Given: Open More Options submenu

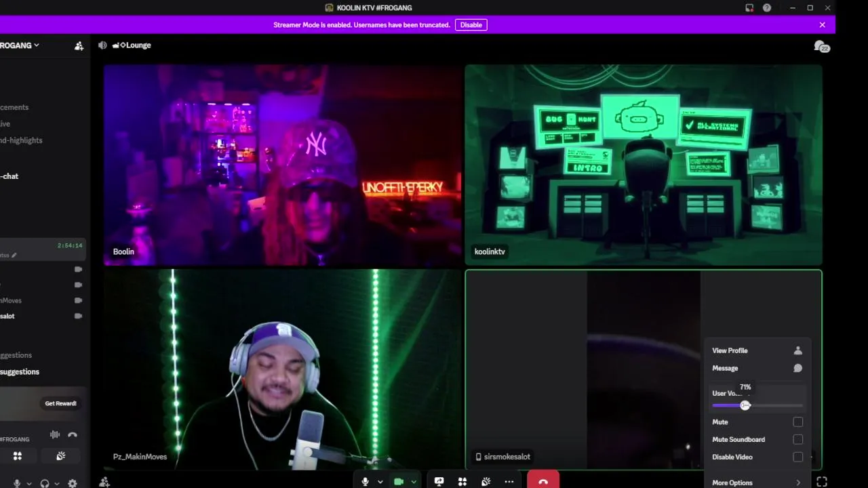Looking at the screenshot, I should (x=757, y=483).
